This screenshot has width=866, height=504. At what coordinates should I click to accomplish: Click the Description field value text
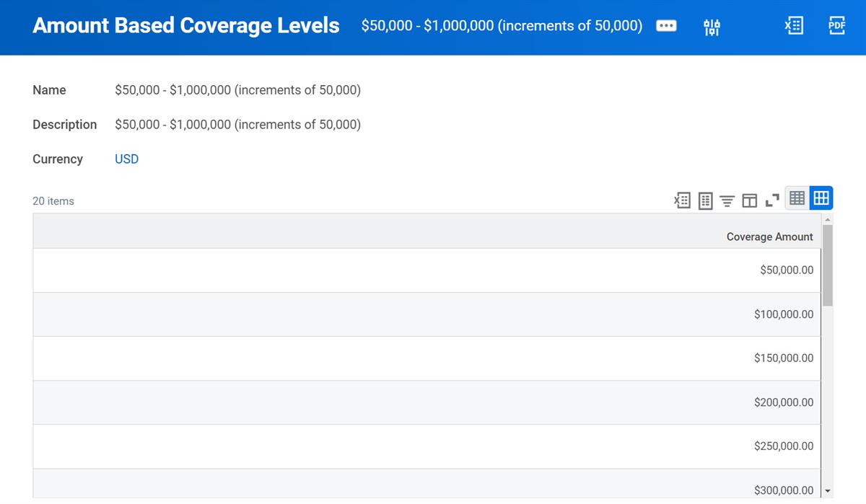[237, 124]
